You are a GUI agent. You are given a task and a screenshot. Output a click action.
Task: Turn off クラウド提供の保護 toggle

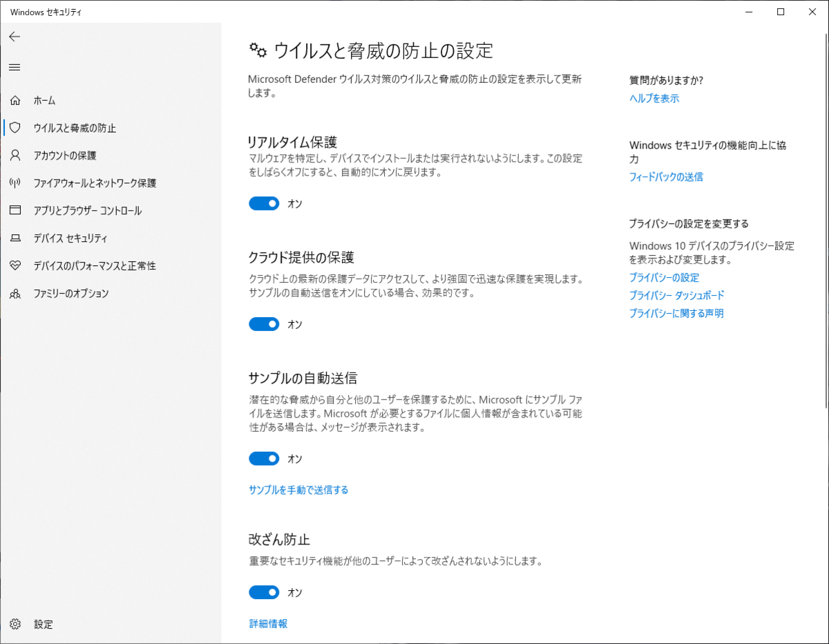tap(264, 324)
